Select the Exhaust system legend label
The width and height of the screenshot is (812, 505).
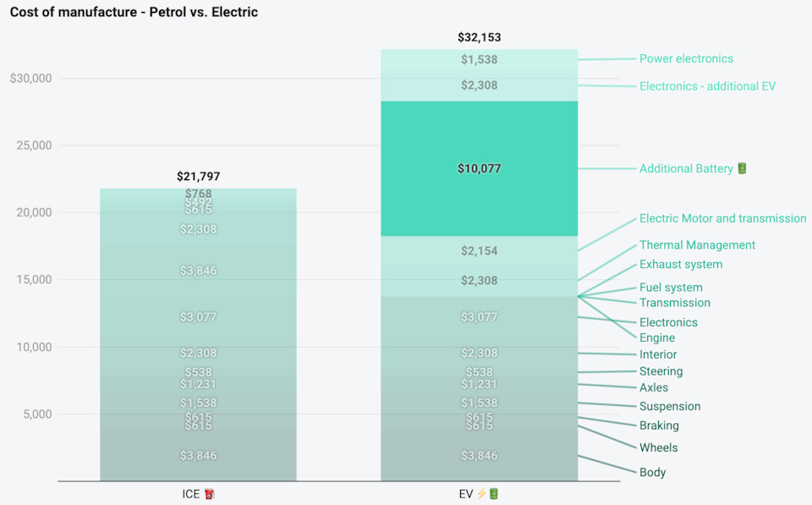681,264
